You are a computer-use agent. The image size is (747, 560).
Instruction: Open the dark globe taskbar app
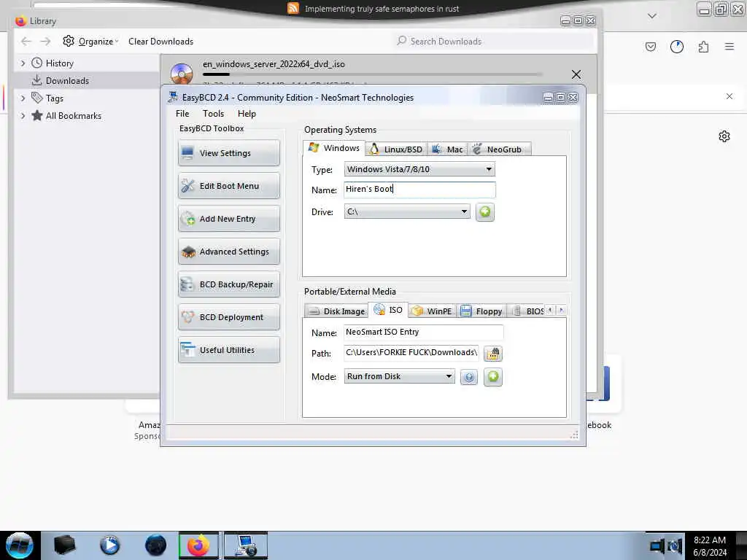(x=155, y=545)
